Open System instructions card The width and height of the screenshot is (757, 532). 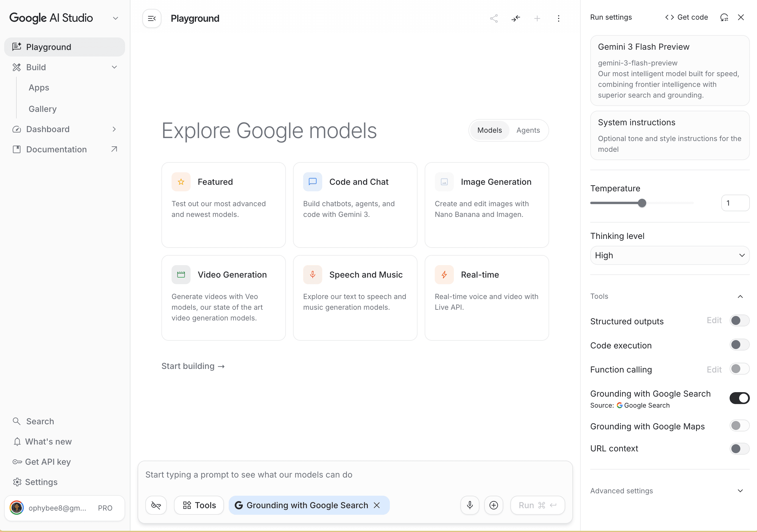(x=670, y=135)
